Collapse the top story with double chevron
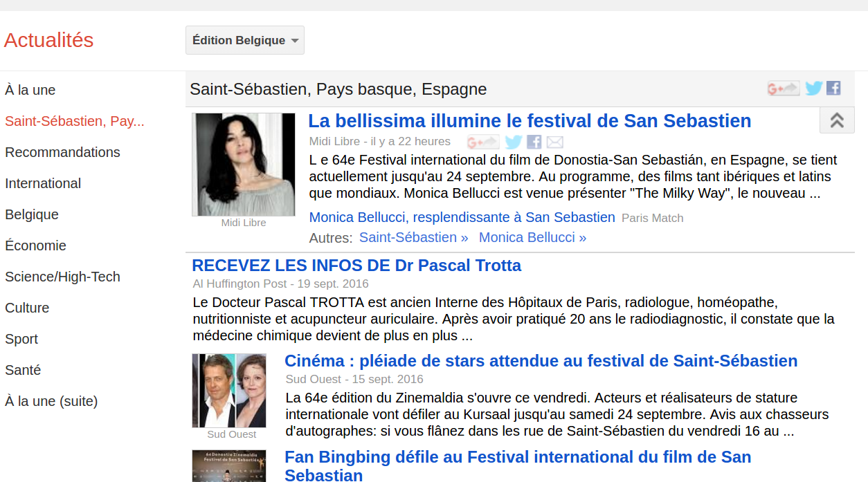The image size is (868, 482). click(837, 120)
